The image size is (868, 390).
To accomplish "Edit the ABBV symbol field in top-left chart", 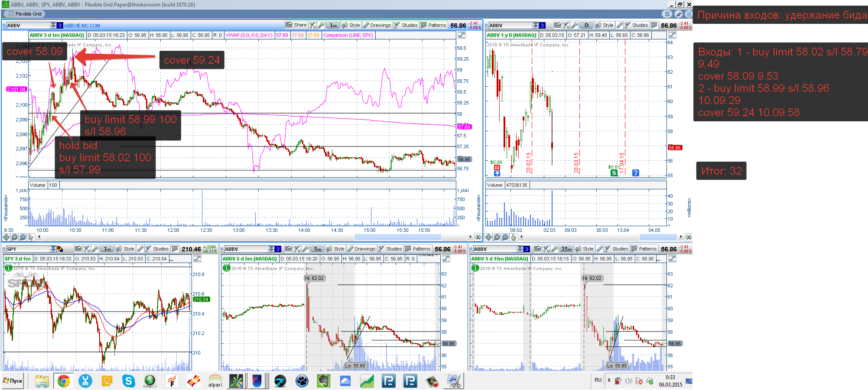I will point(28,26).
